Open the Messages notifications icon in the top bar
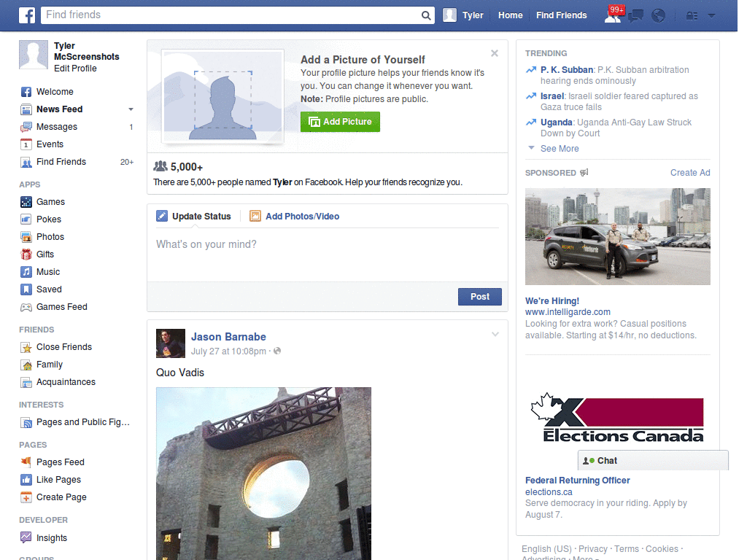Screen dimensions: 747x560 [x=635, y=15]
